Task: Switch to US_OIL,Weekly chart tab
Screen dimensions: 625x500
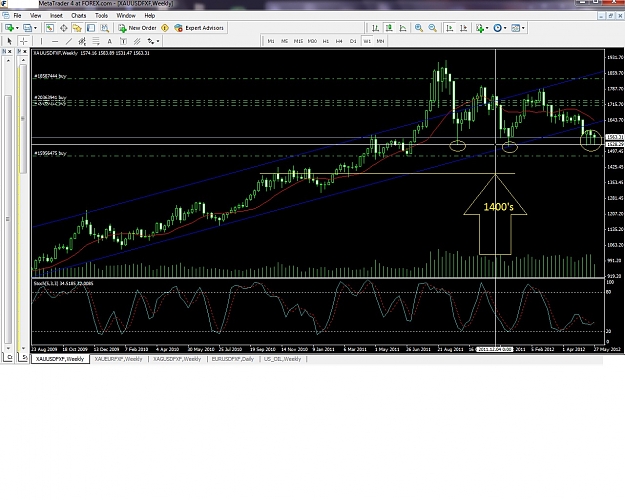Action: click(282, 359)
